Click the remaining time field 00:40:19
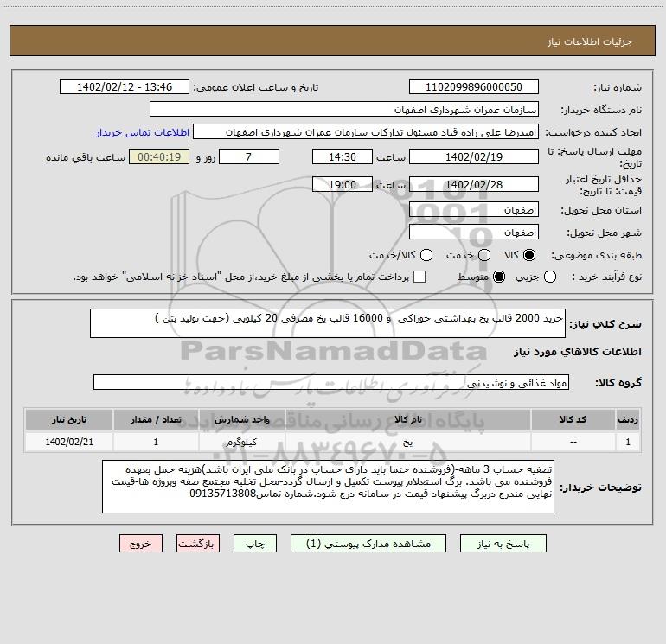Viewport: 666px width, 644px height. coord(159,156)
